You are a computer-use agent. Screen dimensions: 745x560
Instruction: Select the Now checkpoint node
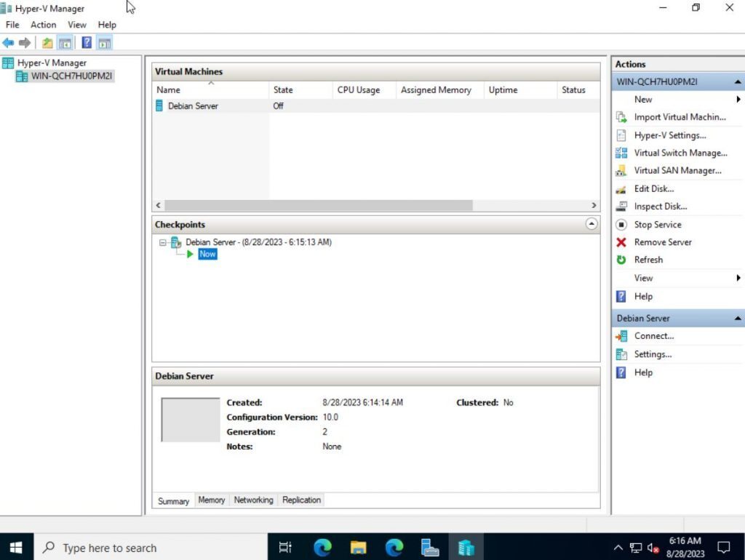pyautogui.click(x=207, y=254)
